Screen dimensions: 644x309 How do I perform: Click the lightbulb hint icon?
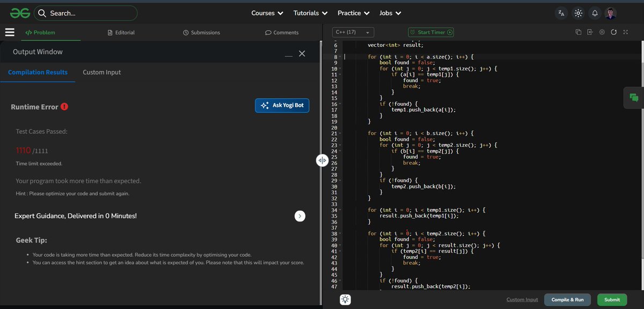coord(346,300)
